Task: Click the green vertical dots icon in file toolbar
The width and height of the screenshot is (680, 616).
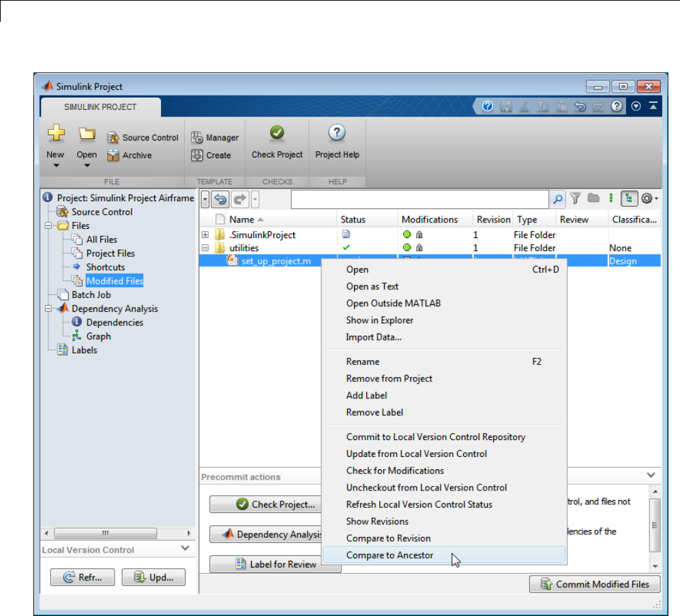Action: pos(611,199)
